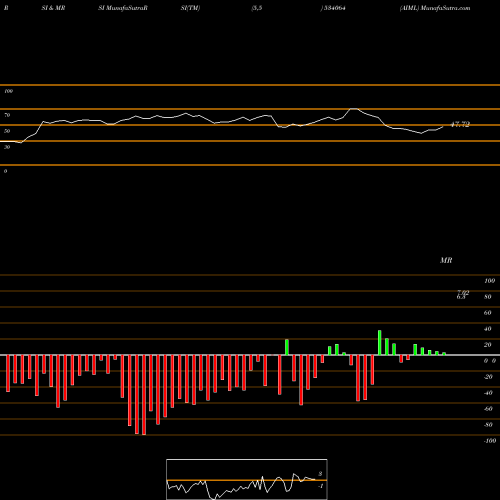Click the '-40' label on the MR axis
Image resolution: width=500 pixels, height=500 pixels.
(x=488, y=393)
